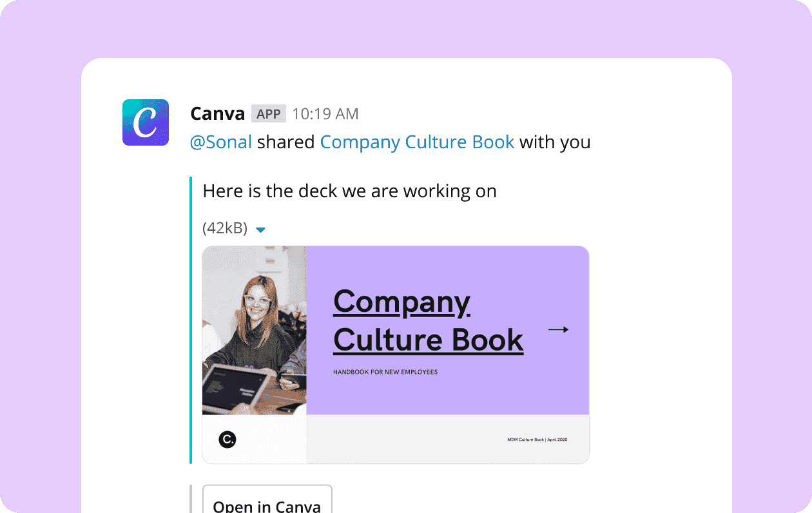Open the Company Culture Book deck thumbnail
Image resolution: width=812 pixels, height=513 pixels.
point(395,353)
